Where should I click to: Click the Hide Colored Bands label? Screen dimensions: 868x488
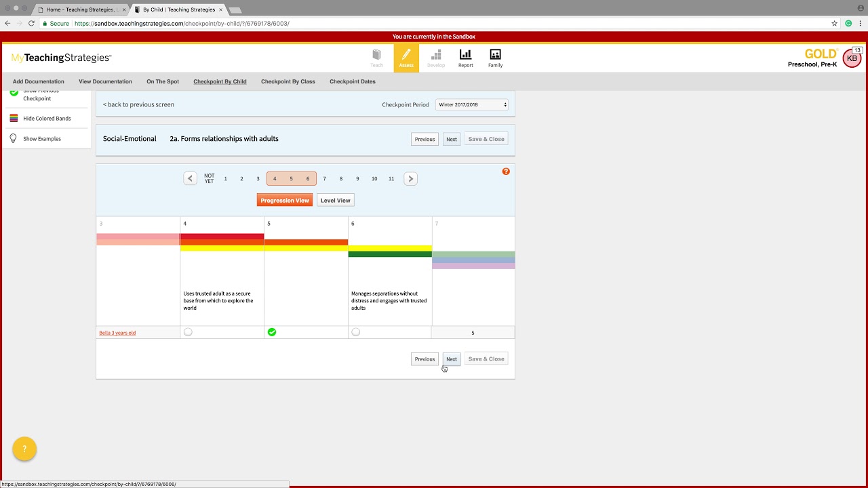47,119
